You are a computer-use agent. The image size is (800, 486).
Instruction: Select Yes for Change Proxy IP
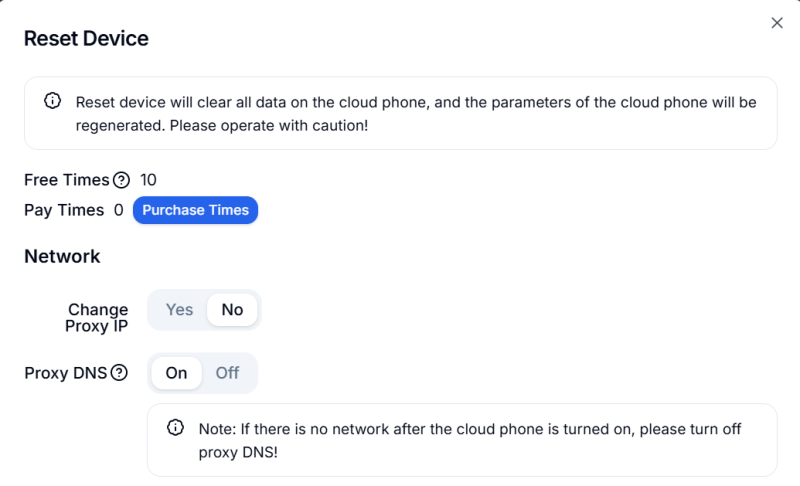pos(179,310)
